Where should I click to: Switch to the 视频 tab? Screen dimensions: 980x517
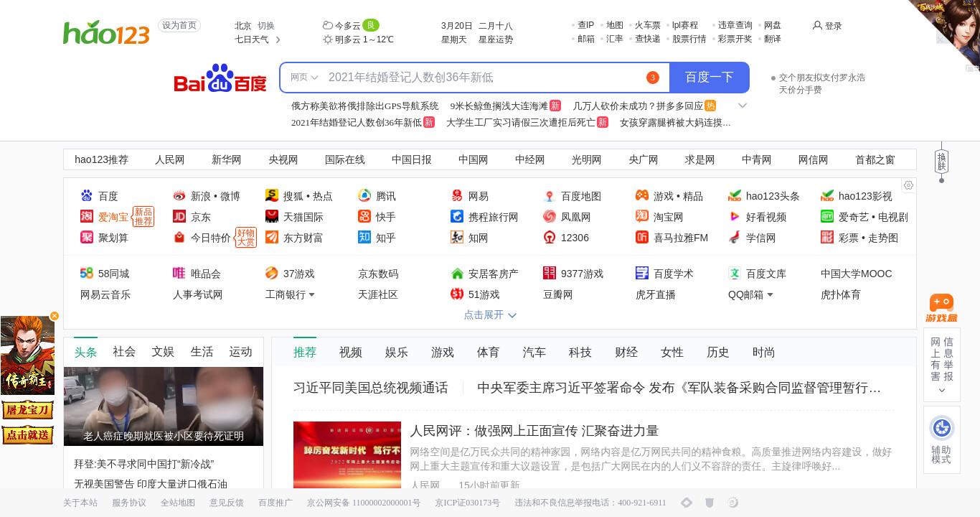[350, 352]
